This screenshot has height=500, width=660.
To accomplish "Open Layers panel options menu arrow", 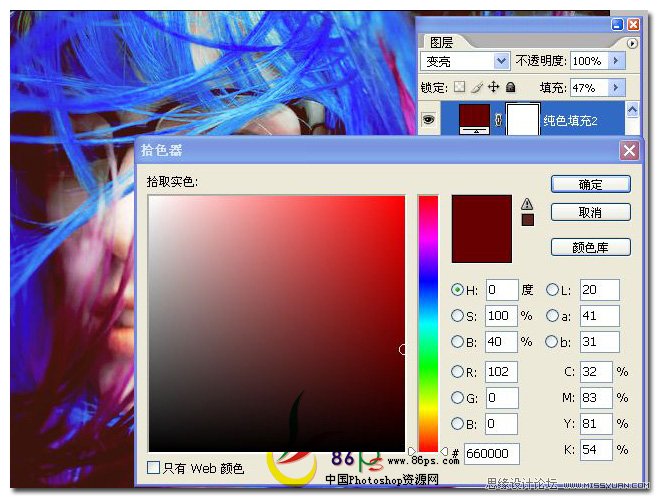I will (632, 43).
